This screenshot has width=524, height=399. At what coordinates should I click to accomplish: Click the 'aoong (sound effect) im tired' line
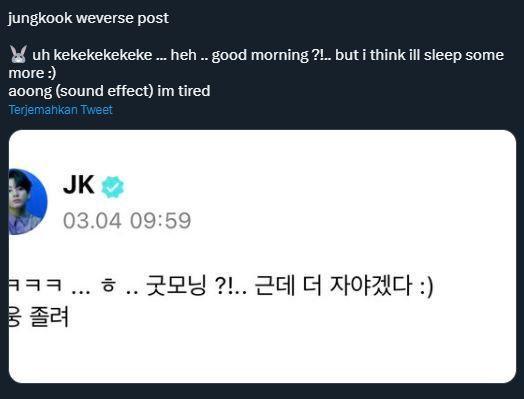point(109,91)
